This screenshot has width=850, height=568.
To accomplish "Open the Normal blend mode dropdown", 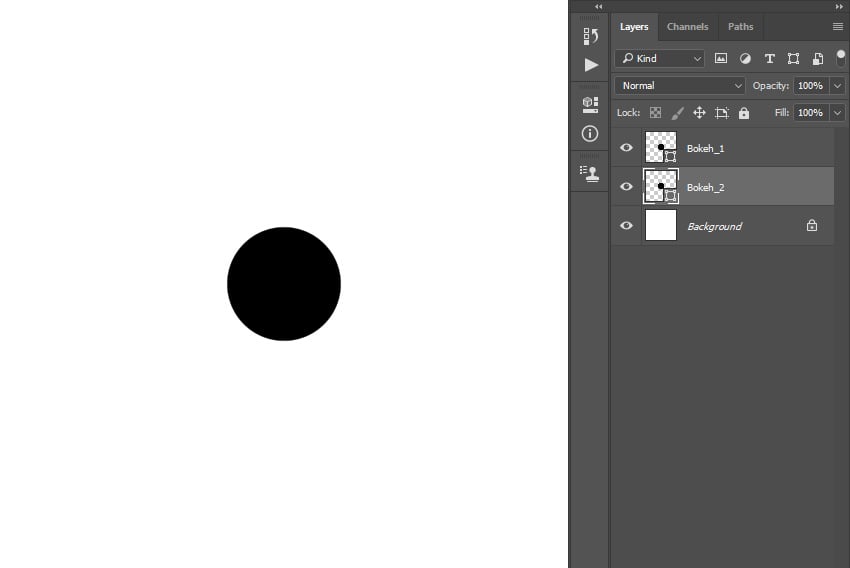I will pos(680,86).
